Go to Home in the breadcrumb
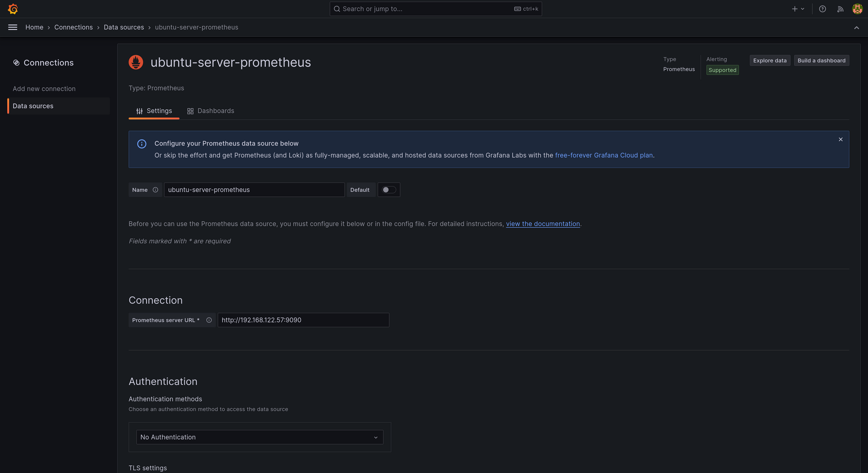This screenshot has width=868, height=473. 34,27
